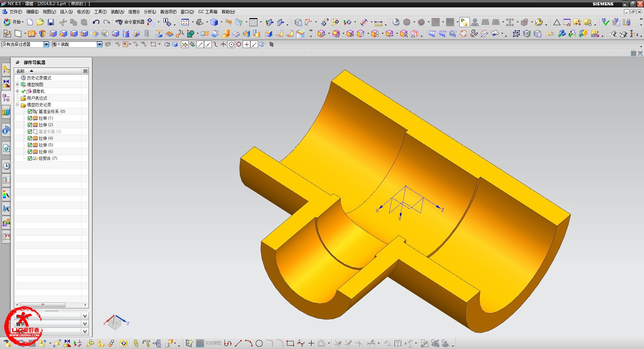The image size is (644, 349).
Task: Click the Assembly Constraints chain icon
Action: (136, 343)
